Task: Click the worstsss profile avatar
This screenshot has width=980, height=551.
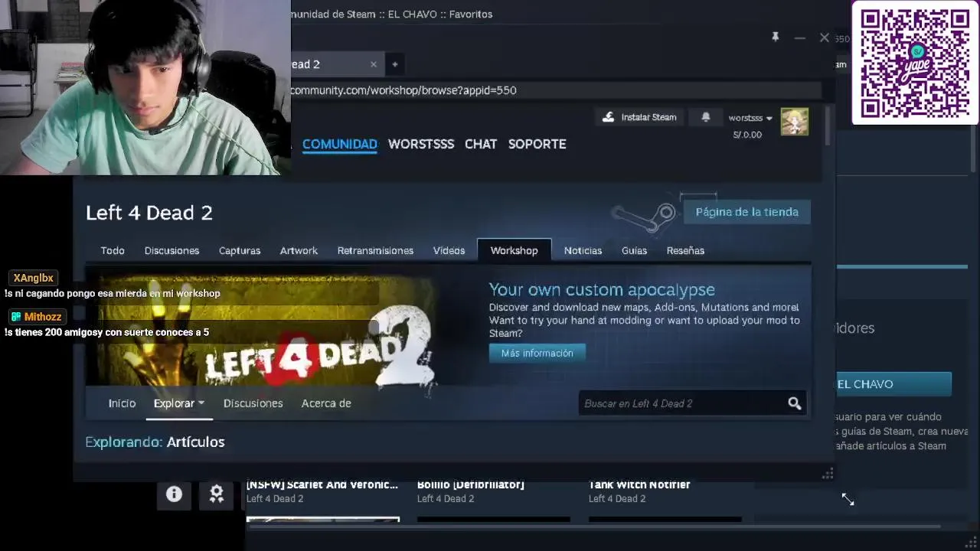Action: 794,122
